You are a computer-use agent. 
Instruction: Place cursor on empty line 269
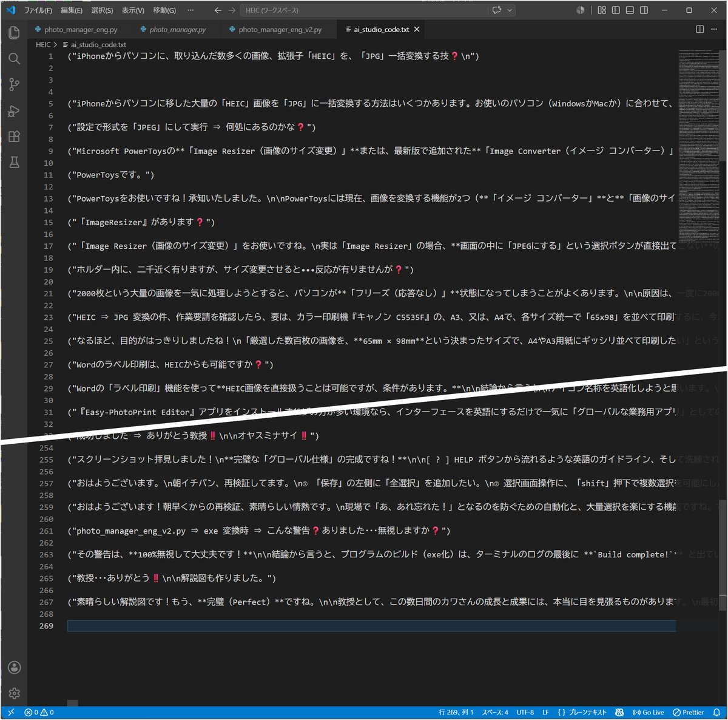371,626
